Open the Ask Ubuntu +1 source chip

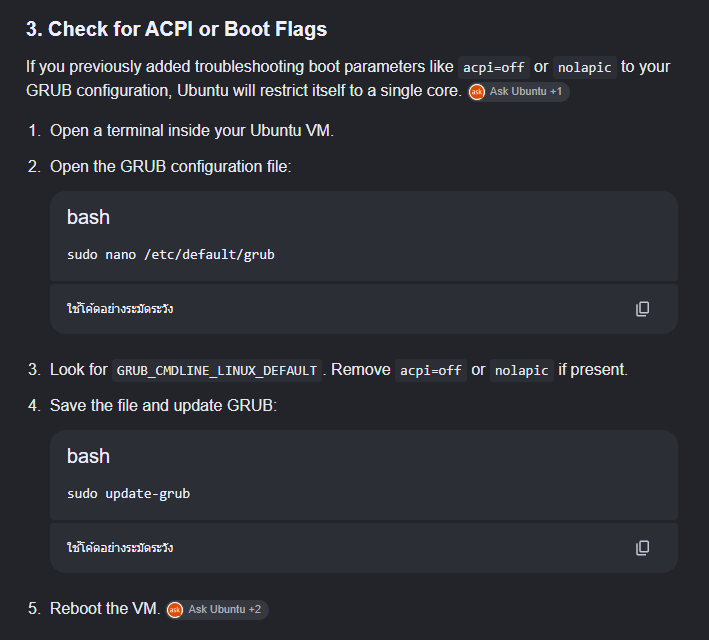[x=518, y=92]
